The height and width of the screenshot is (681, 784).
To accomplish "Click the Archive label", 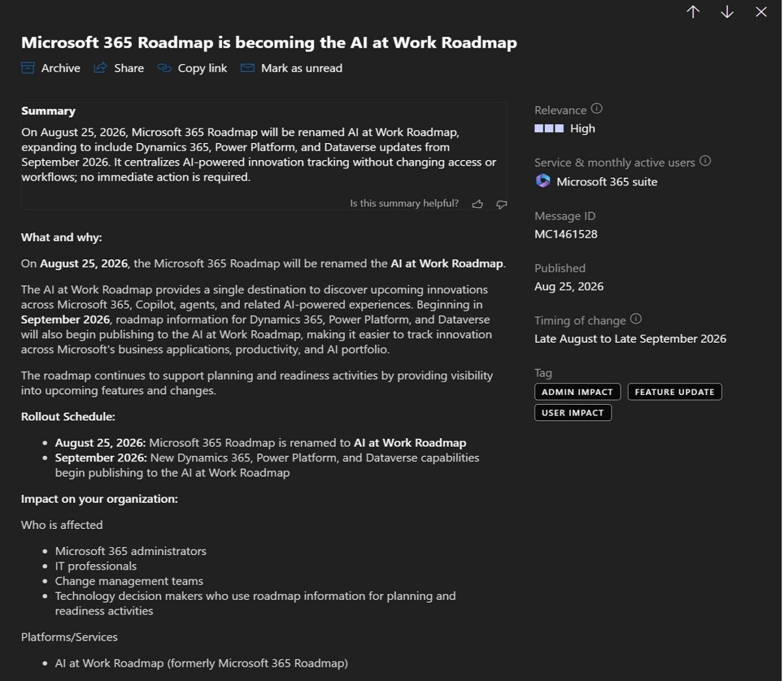I will pyautogui.click(x=61, y=68).
